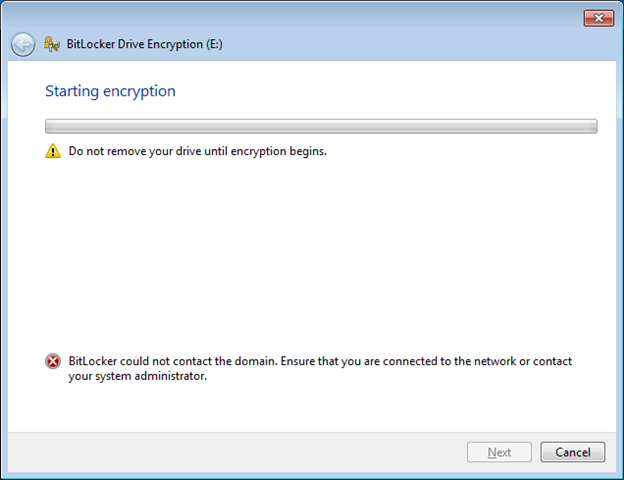This screenshot has width=624, height=480.
Task: Click the right end of the progress bar
Action: (x=588, y=127)
